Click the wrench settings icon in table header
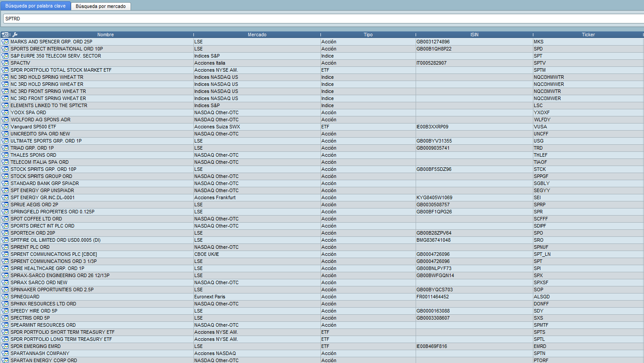The height and width of the screenshot is (363, 644). (15, 35)
